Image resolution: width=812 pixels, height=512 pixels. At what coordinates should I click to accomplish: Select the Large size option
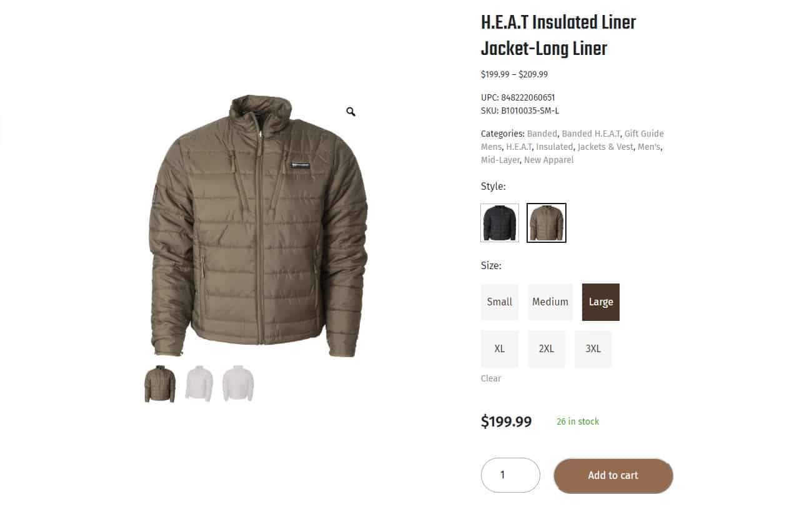(x=601, y=302)
